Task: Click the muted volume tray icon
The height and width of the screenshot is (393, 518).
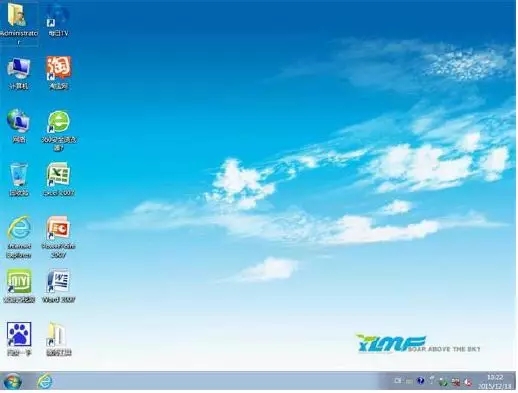Action: point(467,382)
